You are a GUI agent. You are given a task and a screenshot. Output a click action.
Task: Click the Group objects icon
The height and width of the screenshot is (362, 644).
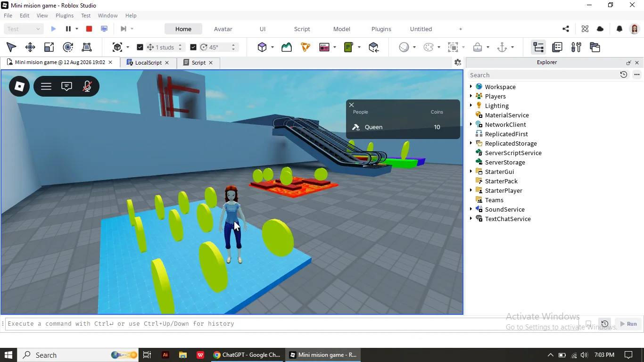click(x=453, y=47)
